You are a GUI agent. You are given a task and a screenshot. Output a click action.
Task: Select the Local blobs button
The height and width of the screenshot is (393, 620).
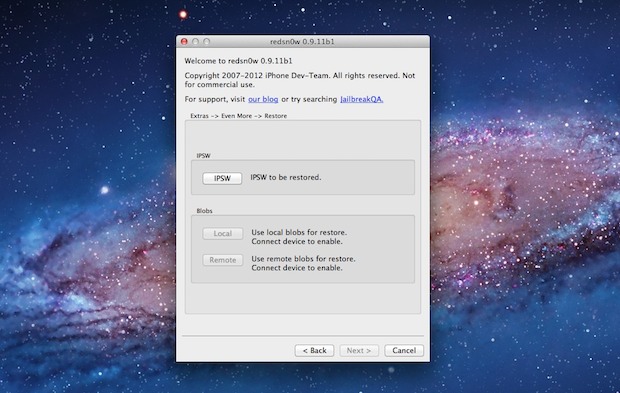(x=223, y=233)
